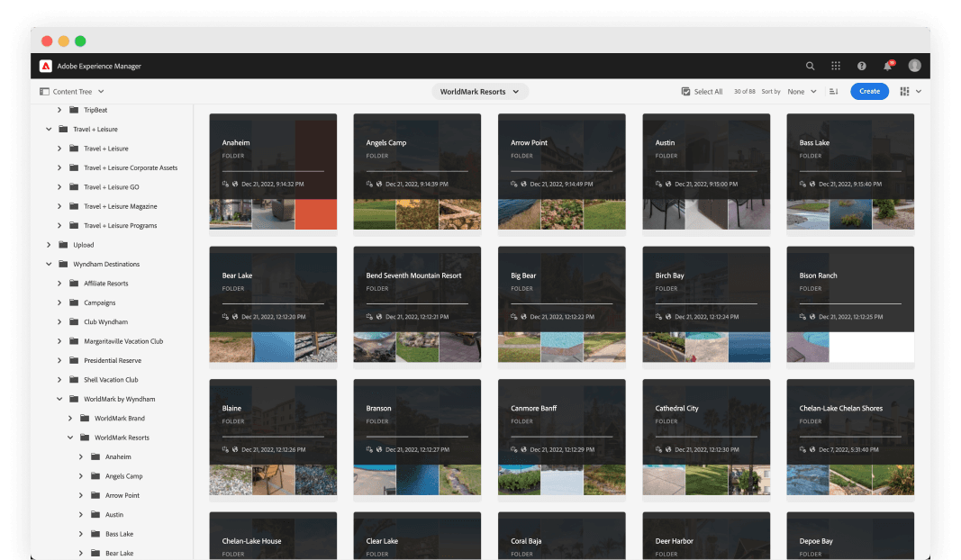Click the Deer Harbor folder card
The width and height of the screenshot is (961, 560).
[706, 536]
